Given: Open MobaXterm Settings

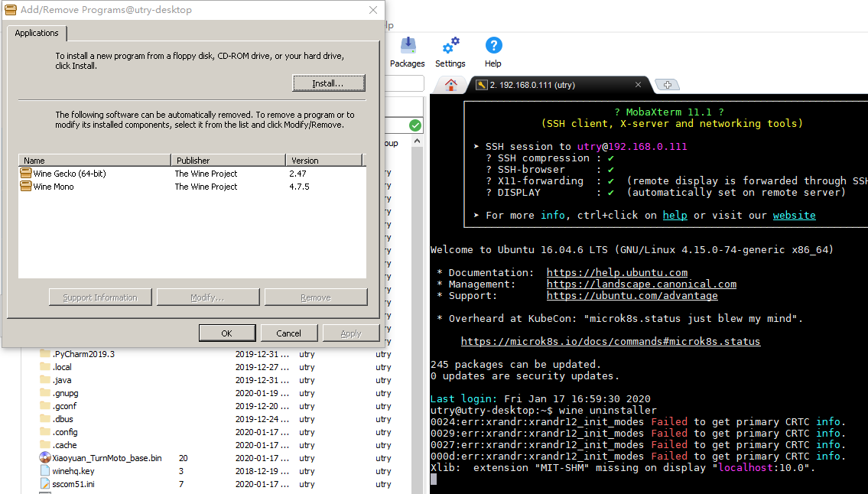Looking at the screenshot, I should point(450,53).
